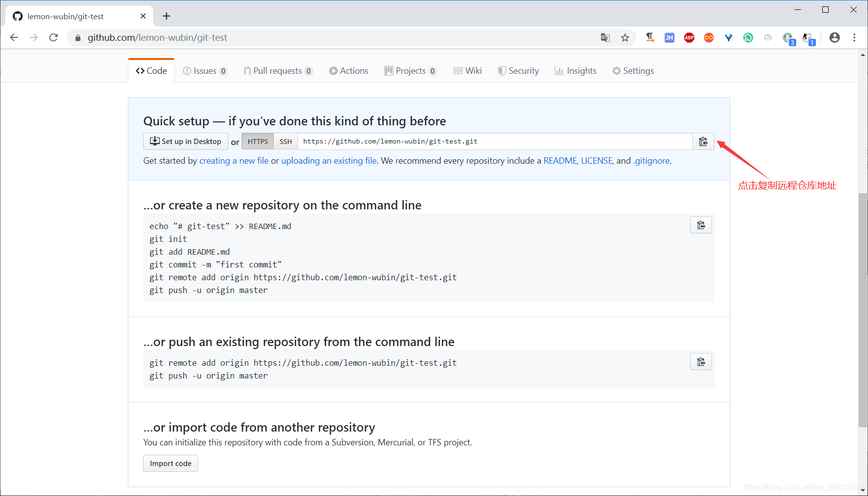Click the 'git commit -m "first commit"' line

tap(215, 264)
